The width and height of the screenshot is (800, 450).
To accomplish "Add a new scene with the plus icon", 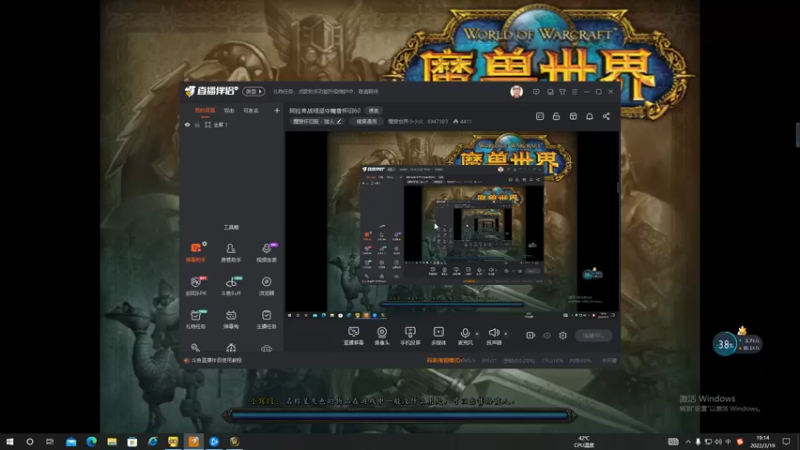I will (x=277, y=110).
